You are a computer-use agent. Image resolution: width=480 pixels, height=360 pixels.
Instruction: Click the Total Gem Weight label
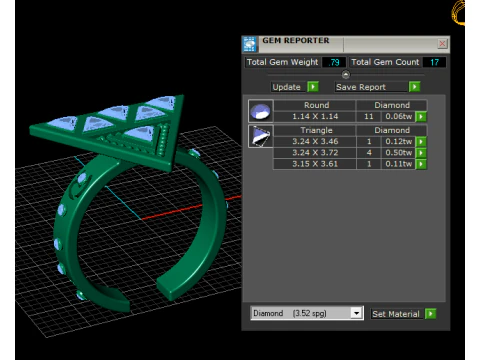282,62
